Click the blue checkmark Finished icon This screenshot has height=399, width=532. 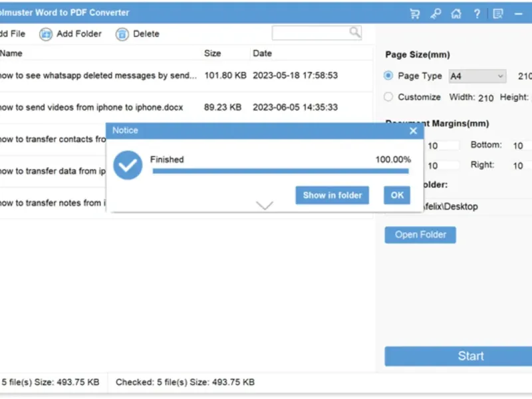[128, 165]
